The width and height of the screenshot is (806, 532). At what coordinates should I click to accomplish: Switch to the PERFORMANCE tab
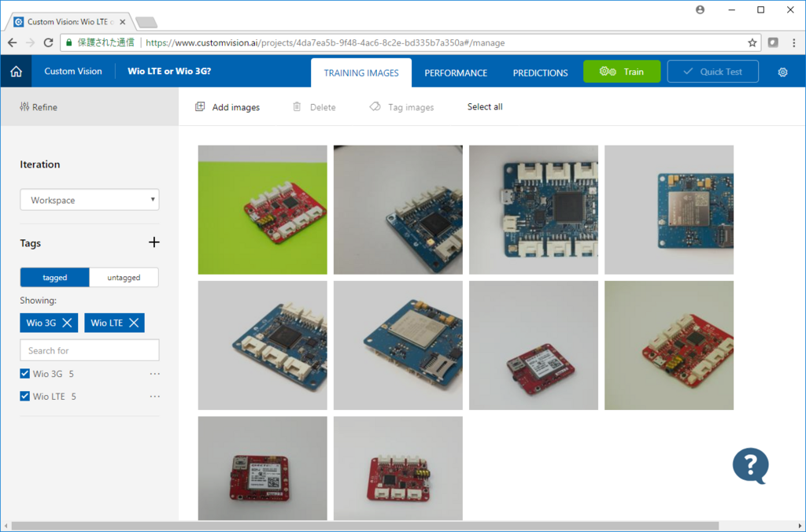456,73
